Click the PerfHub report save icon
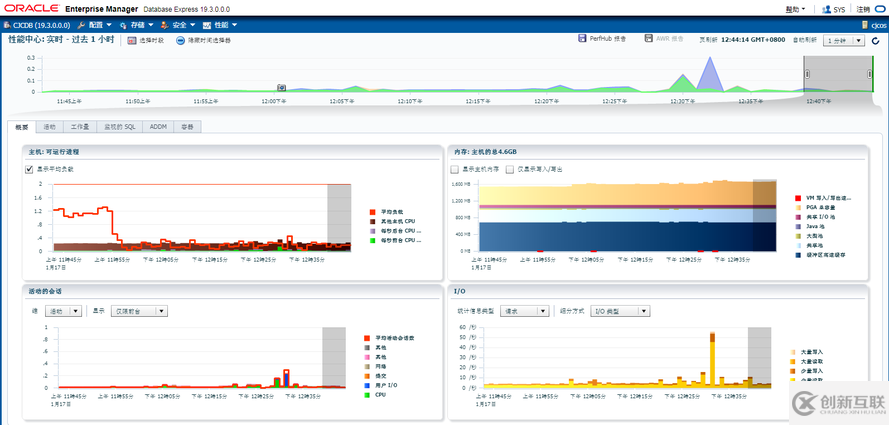The image size is (889, 425). (582, 39)
